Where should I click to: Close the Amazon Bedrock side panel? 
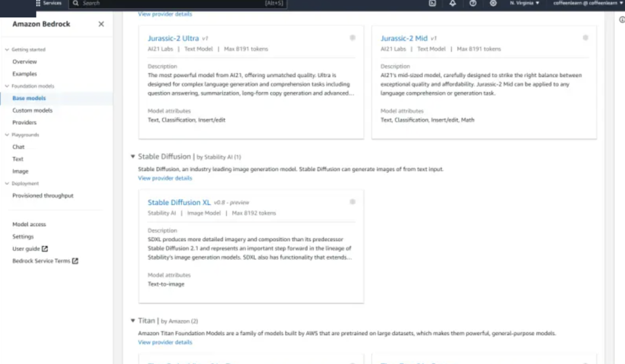101,24
